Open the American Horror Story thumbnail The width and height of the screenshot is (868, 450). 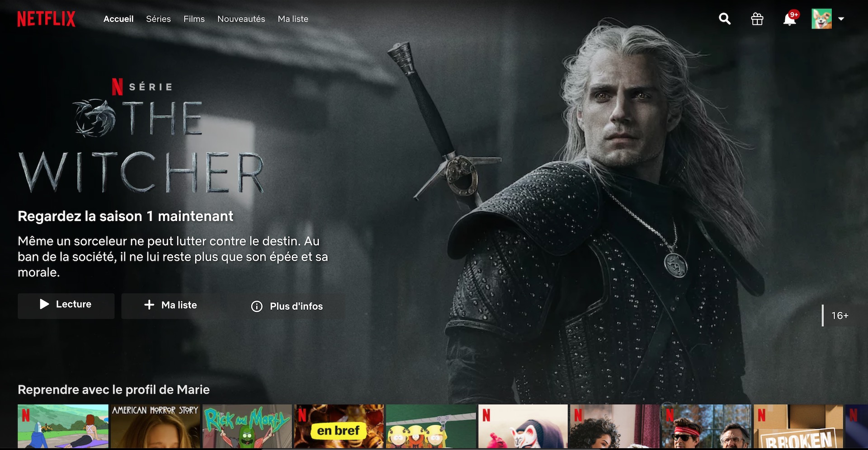coord(156,427)
